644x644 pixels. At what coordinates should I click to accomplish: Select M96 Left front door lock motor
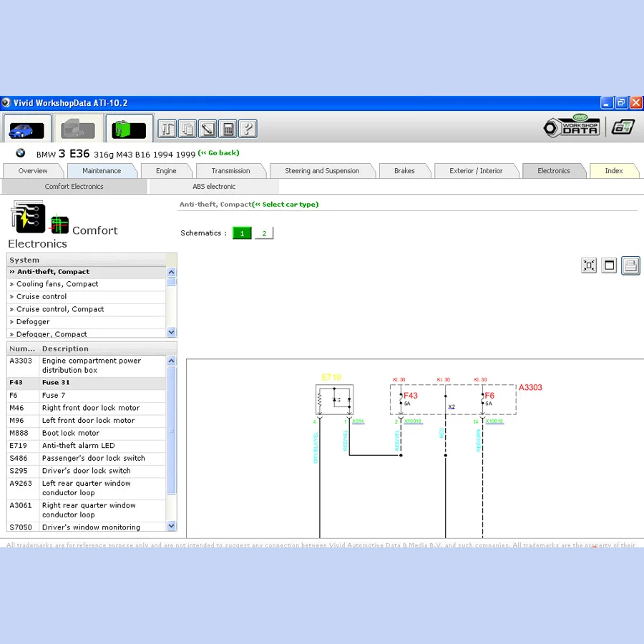87,421
